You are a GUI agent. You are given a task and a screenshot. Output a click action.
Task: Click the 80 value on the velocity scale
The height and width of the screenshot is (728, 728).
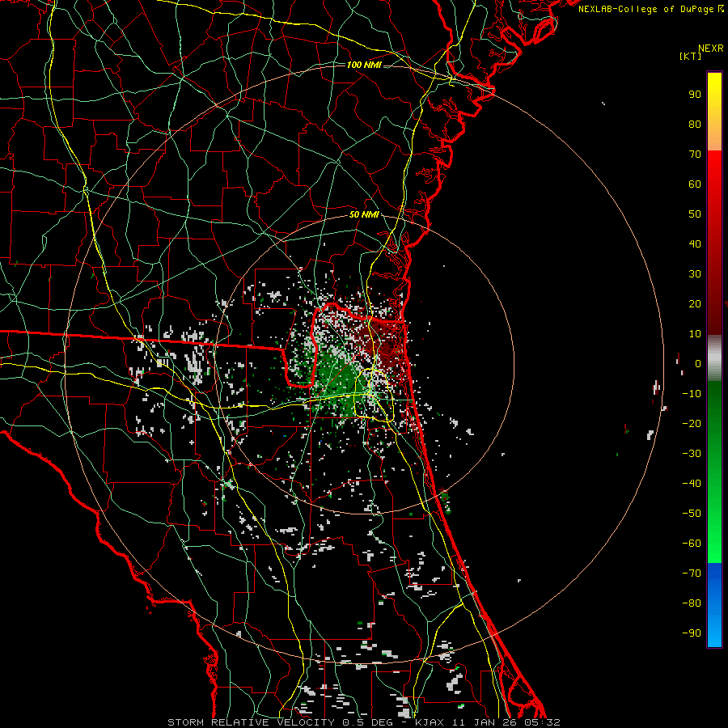point(695,125)
